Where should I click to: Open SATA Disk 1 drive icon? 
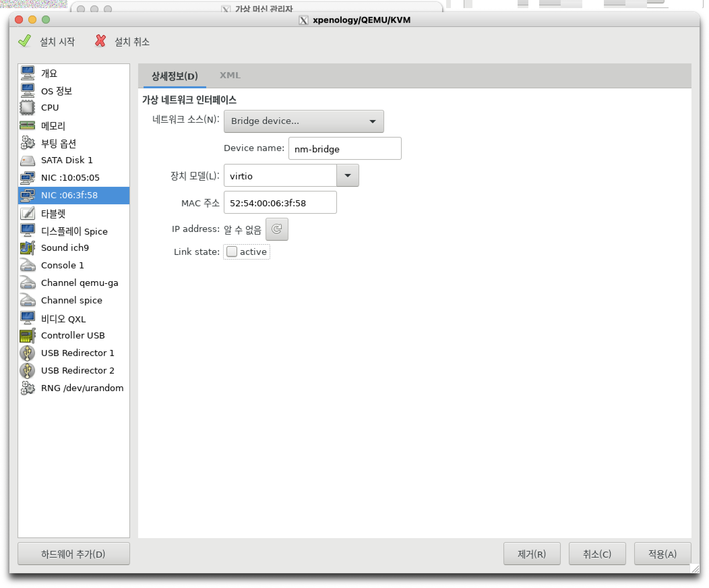click(27, 160)
